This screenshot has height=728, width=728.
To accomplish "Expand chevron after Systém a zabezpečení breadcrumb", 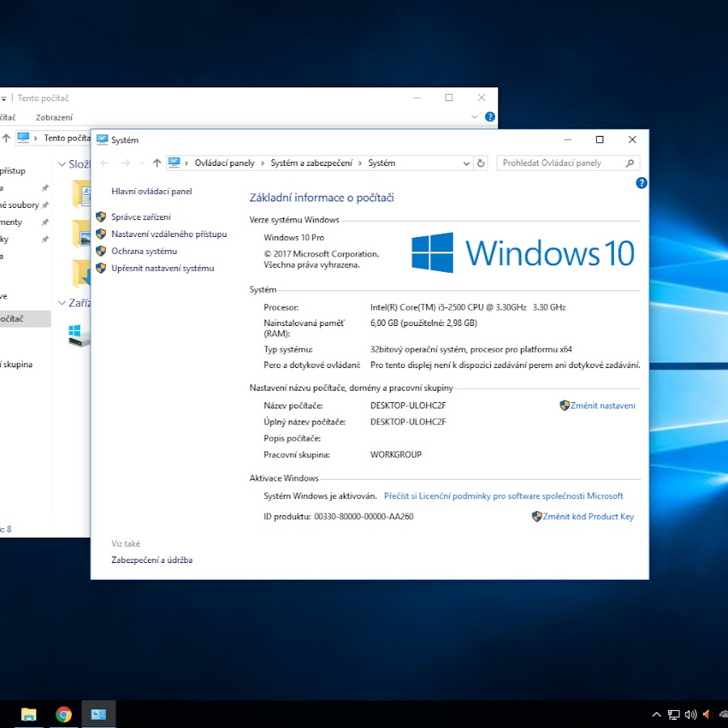I will (x=360, y=163).
